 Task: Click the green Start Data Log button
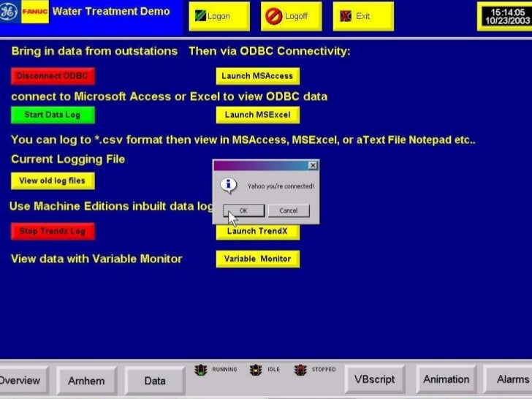click(53, 115)
